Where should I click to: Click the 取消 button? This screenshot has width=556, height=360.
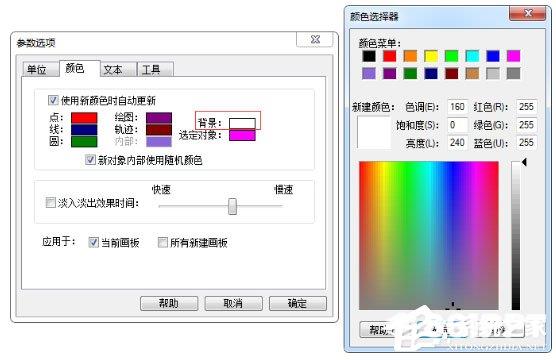(233, 304)
